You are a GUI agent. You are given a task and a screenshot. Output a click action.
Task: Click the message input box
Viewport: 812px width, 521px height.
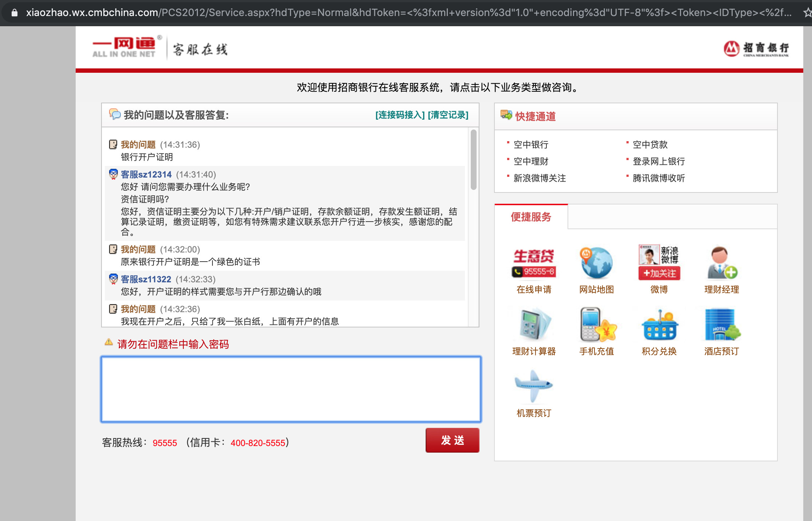click(290, 389)
